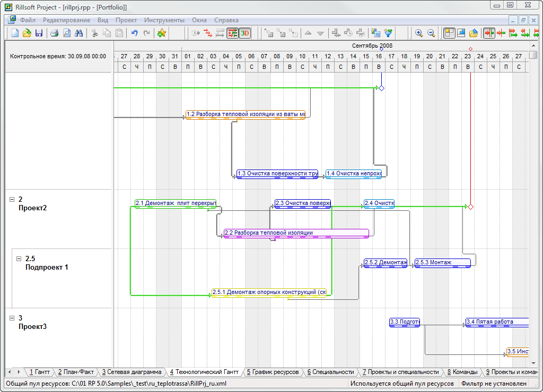Click the green star wizard icon
Viewport: 543px width, 392px height.
pyautogui.click(x=162, y=33)
